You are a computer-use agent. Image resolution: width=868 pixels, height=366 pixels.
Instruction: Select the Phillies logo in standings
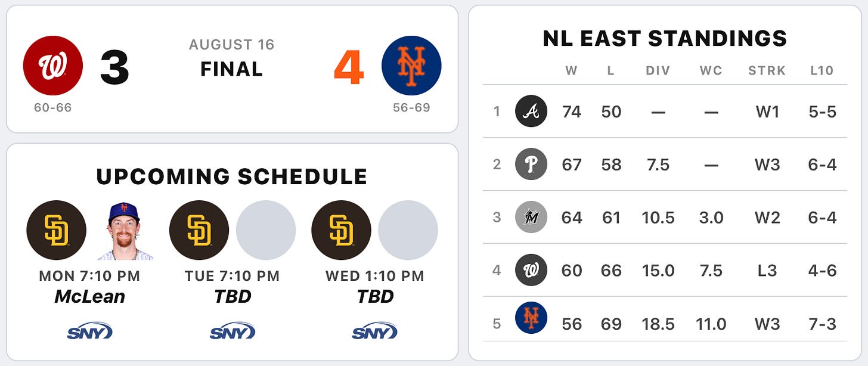[531, 164]
